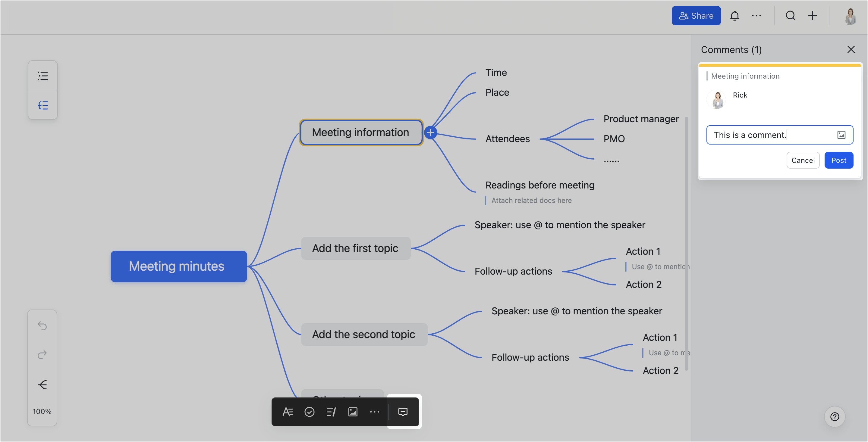Screen dimensions: 868x442
Task: Open the AI writing assistant from the toolbar
Action: coord(331,412)
